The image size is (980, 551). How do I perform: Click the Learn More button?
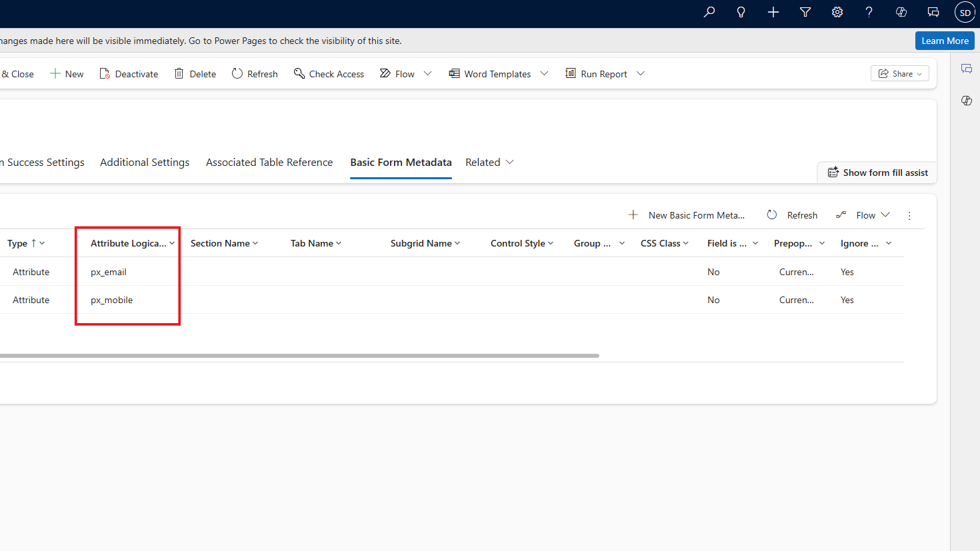pyautogui.click(x=945, y=41)
